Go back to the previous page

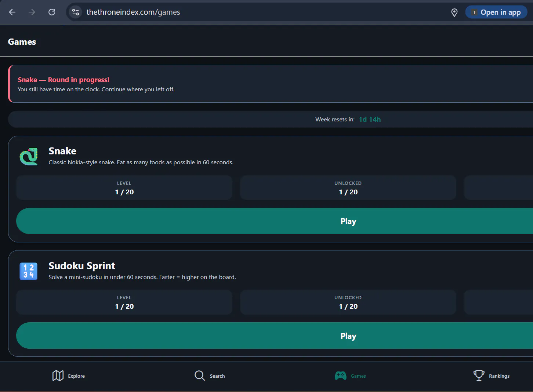pyautogui.click(x=12, y=12)
